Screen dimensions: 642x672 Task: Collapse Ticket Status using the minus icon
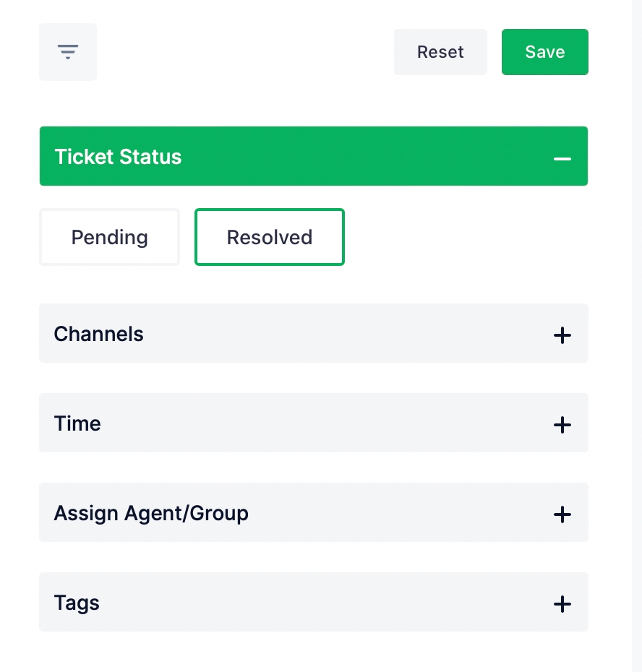tap(562, 158)
